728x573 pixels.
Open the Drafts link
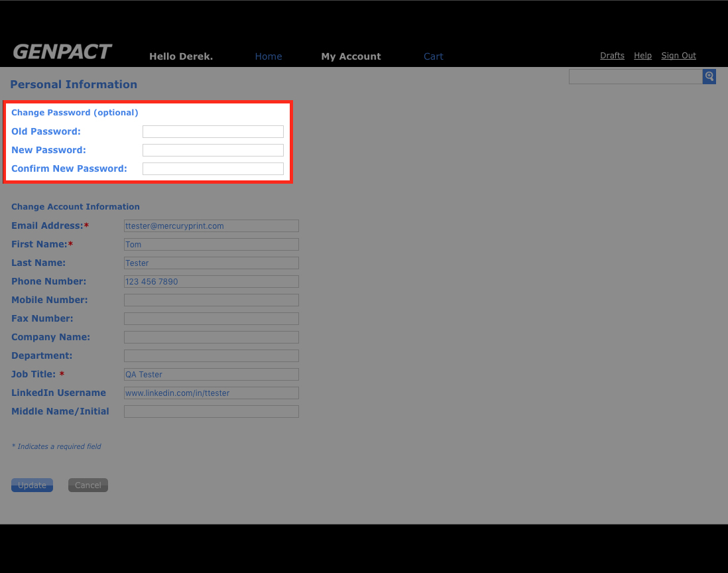tap(612, 56)
